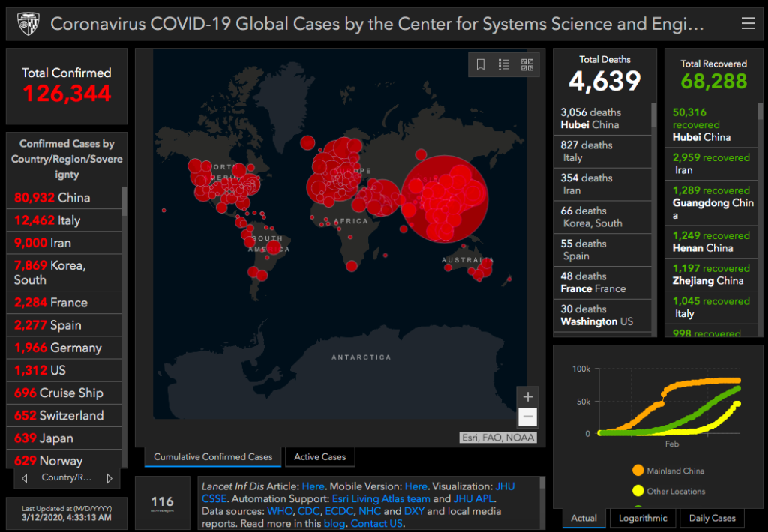The image size is (768, 532).
Task: Click the Johns Hopkins shield logo
Action: click(28, 24)
